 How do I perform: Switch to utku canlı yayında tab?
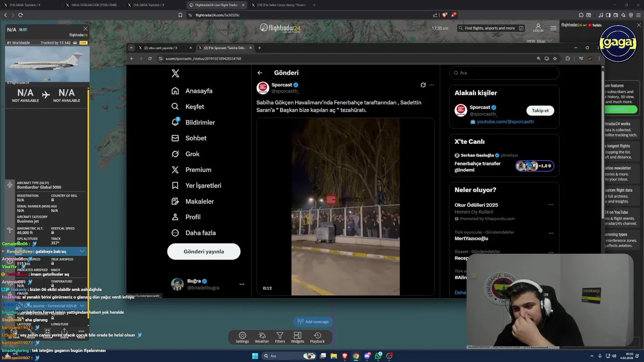[165, 48]
